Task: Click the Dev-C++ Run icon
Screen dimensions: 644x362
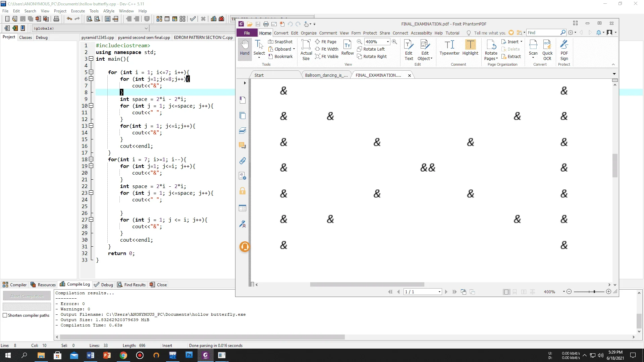Action: 167,19
